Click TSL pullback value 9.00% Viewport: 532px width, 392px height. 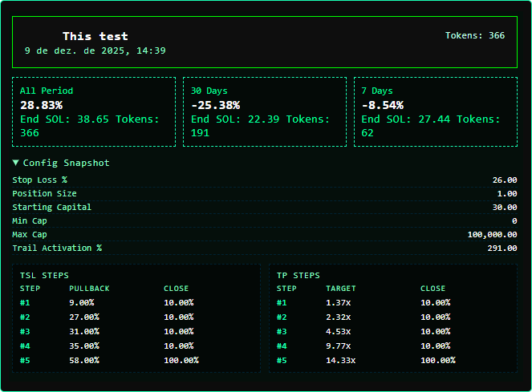[82, 302]
